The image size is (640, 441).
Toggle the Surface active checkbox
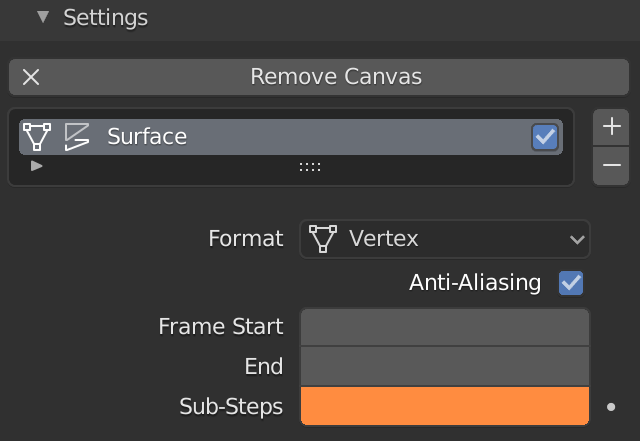(545, 137)
